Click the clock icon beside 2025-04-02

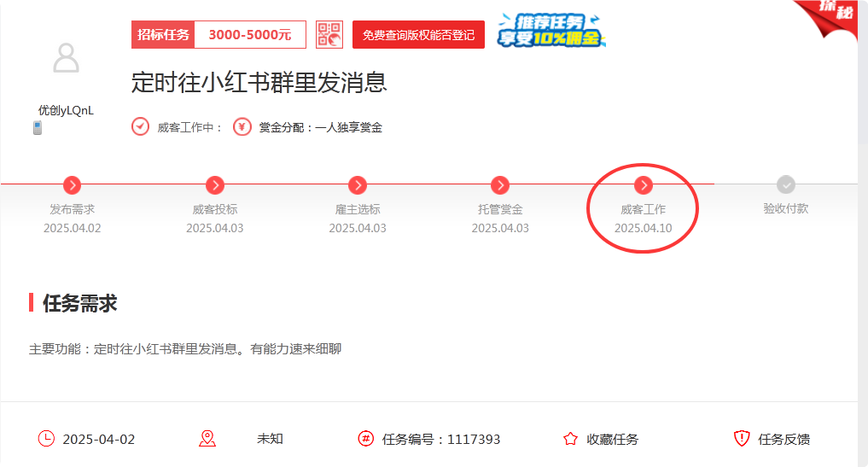[46, 439]
